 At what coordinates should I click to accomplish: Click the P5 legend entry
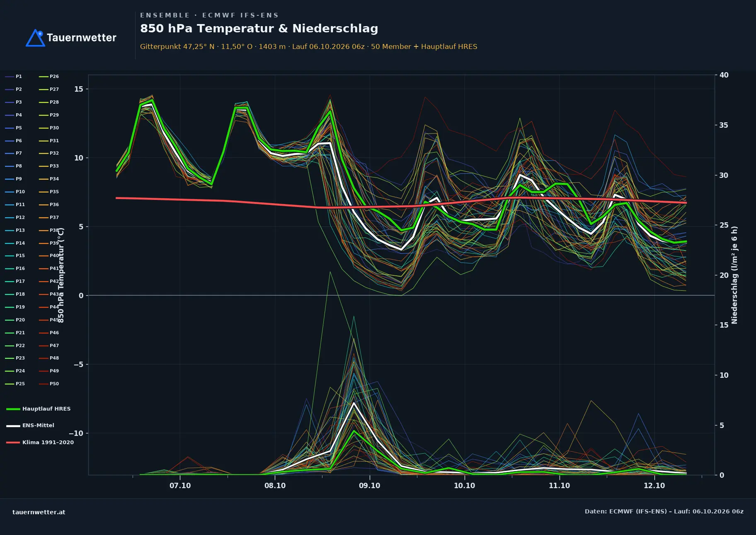[14, 128]
